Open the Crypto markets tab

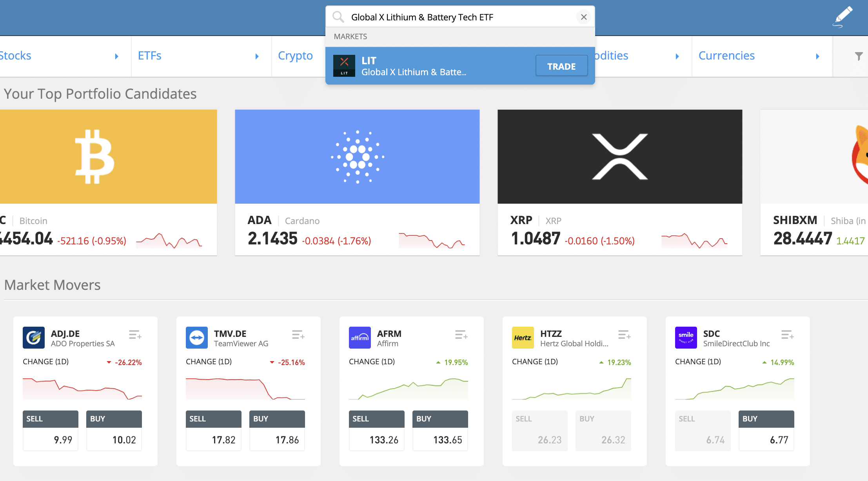295,56
